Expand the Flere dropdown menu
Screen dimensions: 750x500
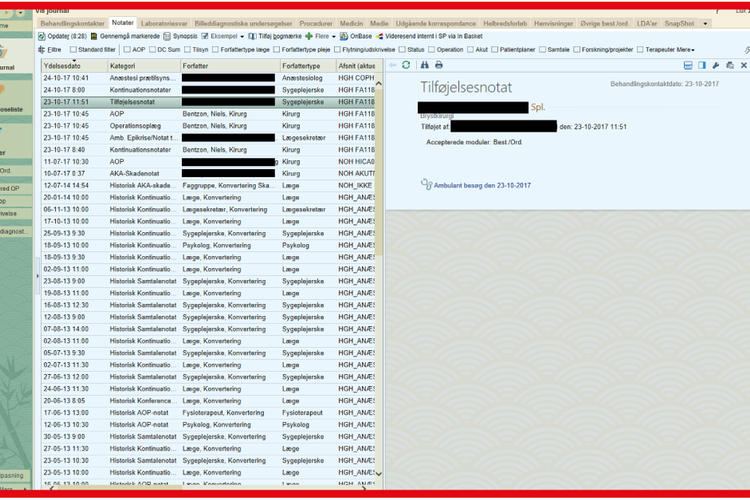[x=320, y=35]
